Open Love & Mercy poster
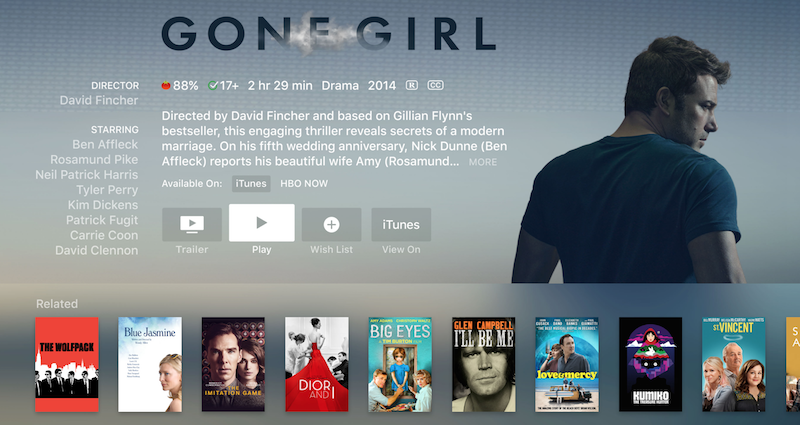The width and height of the screenshot is (800, 425). click(567, 364)
